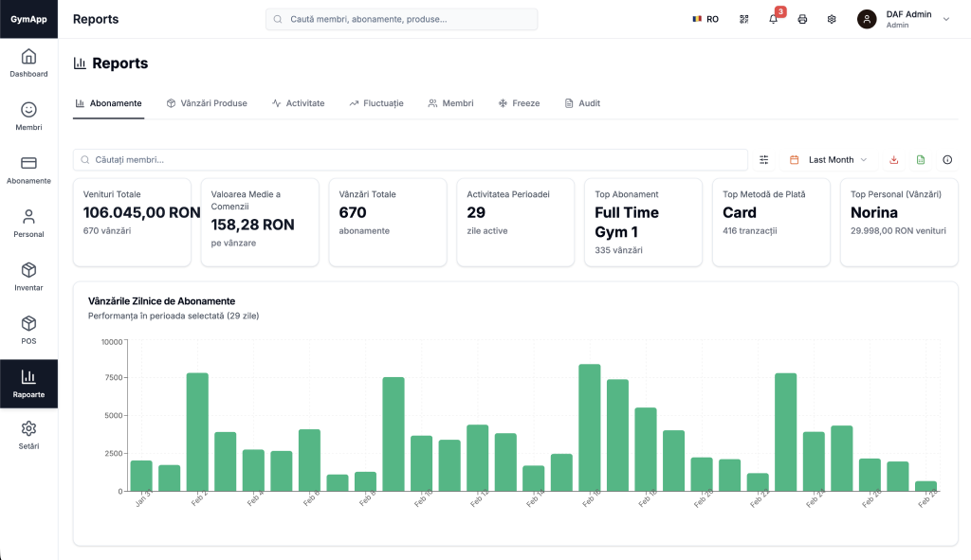Open the RO language selector
Screen dimensions: 971x560
(x=705, y=18)
